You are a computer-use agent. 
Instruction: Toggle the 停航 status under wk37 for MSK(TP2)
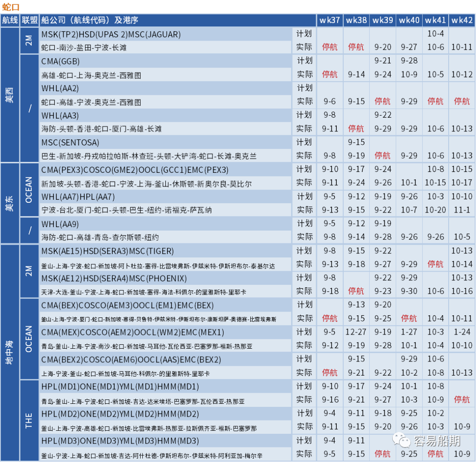tap(330, 47)
